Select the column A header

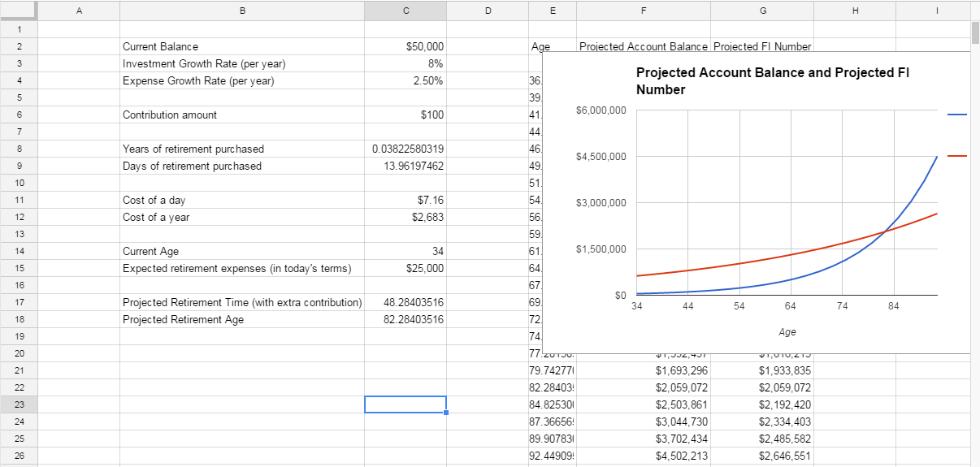[x=79, y=11]
